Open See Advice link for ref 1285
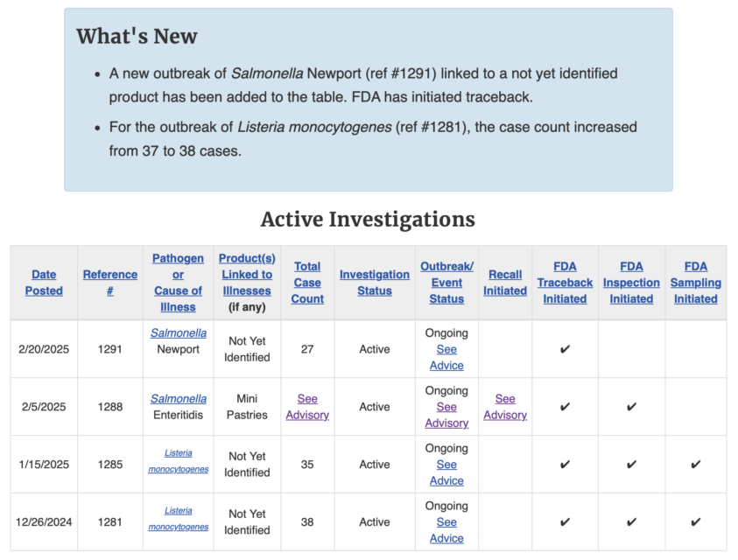The width and height of the screenshot is (738, 560). click(446, 472)
